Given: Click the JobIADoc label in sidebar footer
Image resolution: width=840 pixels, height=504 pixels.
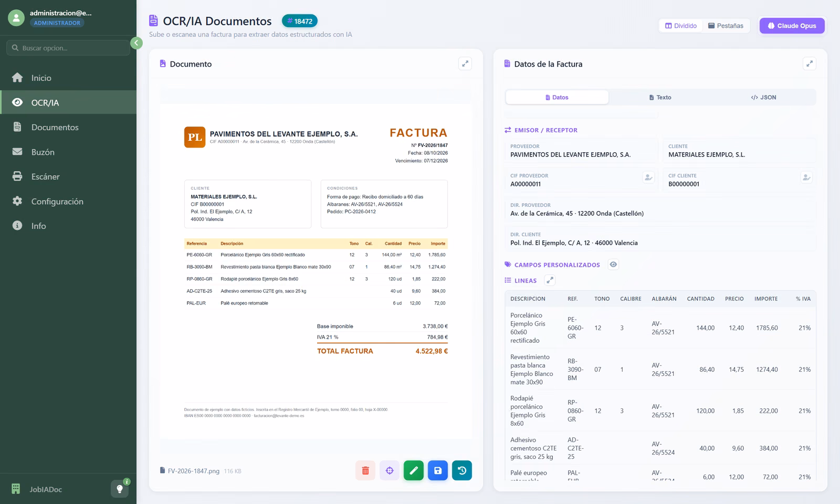Looking at the screenshot, I should (46, 489).
